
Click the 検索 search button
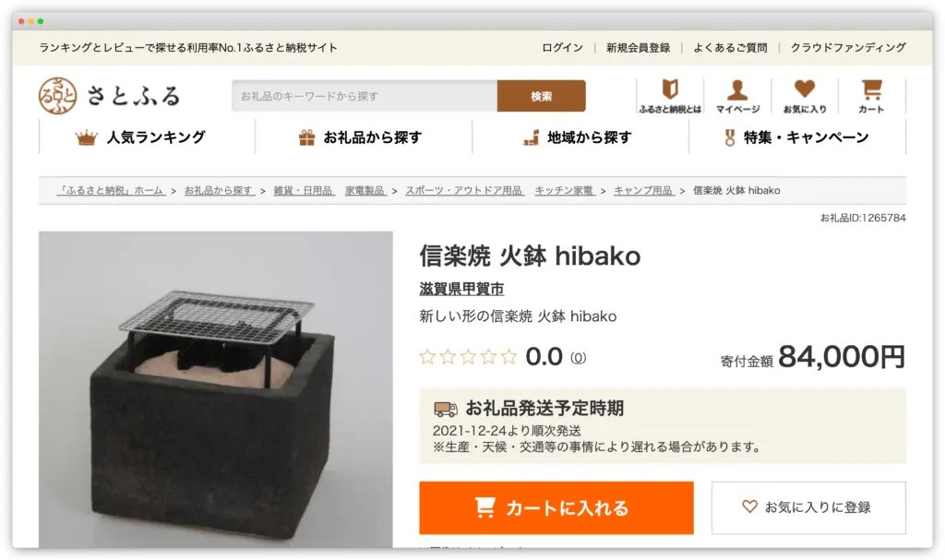point(541,96)
